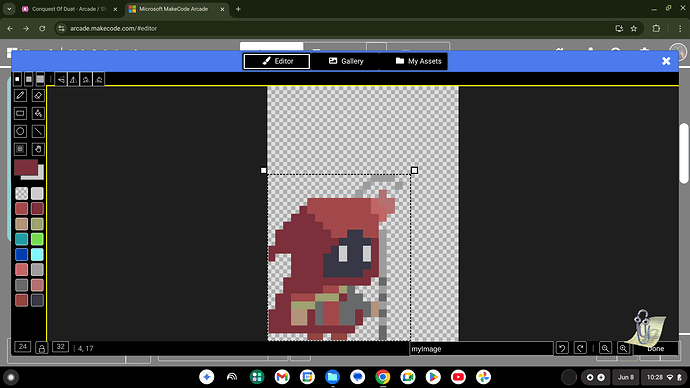Toggle the aspect ratio lock
The image size is (690, 388).
(x=41, y=348)
